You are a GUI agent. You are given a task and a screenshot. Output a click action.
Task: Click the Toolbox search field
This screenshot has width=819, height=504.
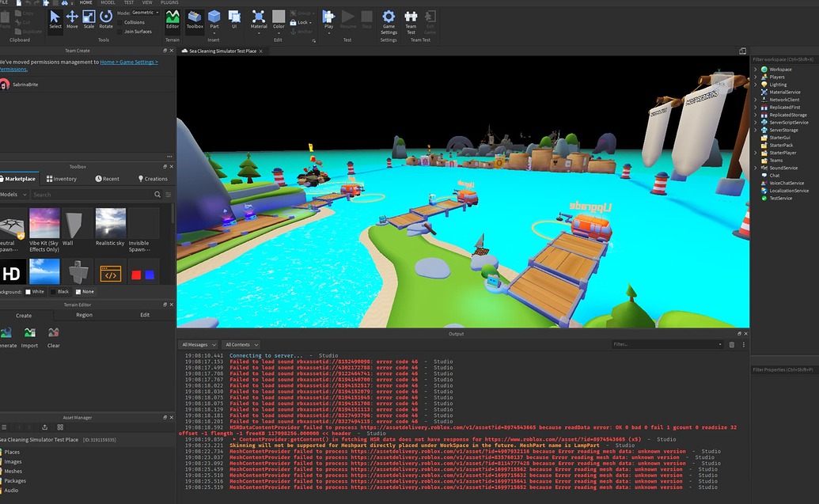click(92, 195)
